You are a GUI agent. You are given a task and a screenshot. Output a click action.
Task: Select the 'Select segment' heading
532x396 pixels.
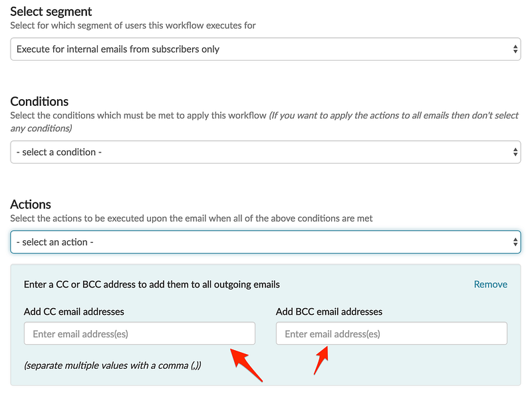point(51,11)
